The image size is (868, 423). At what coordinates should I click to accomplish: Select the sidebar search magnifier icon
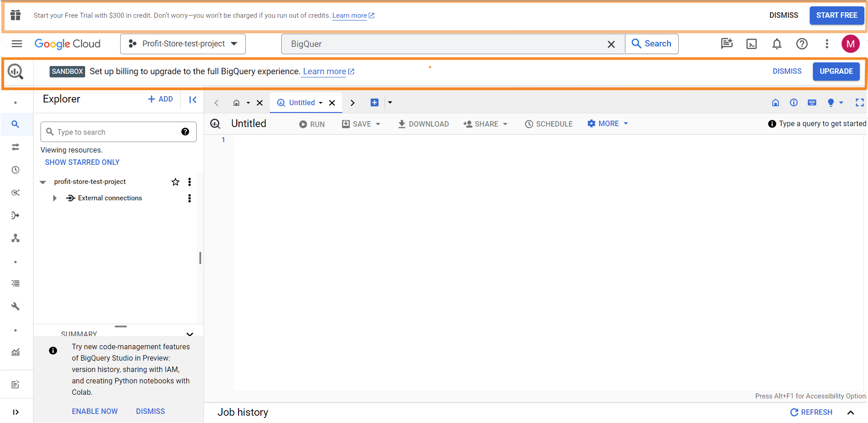tap(15, 124)
